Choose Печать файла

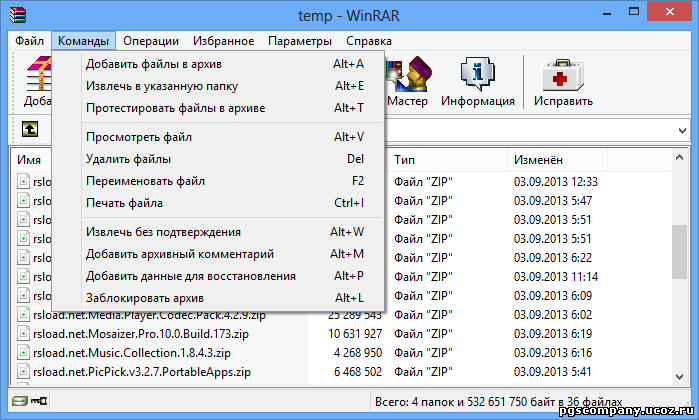[218, 203]
